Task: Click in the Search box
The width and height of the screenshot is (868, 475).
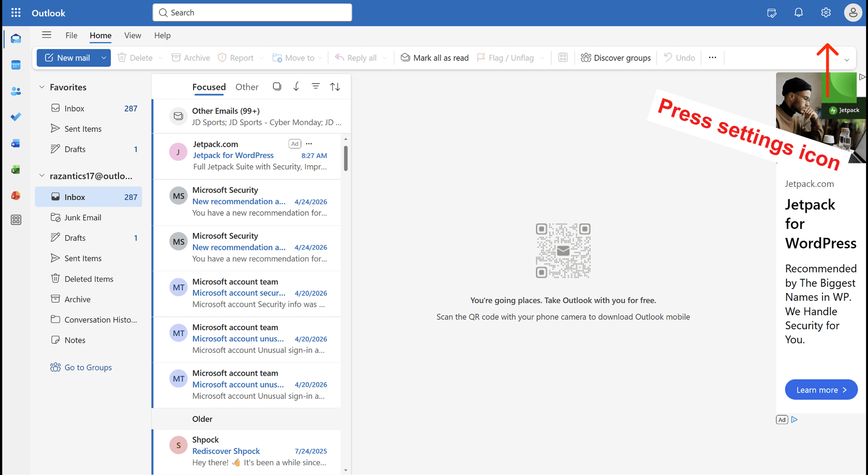Action: [x=252, y=12]
